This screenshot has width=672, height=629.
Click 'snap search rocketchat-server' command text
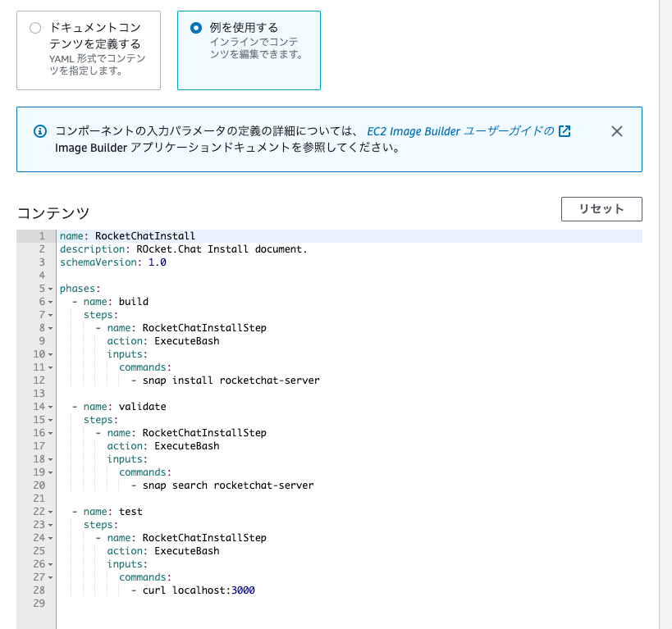[x=228, y=485]
